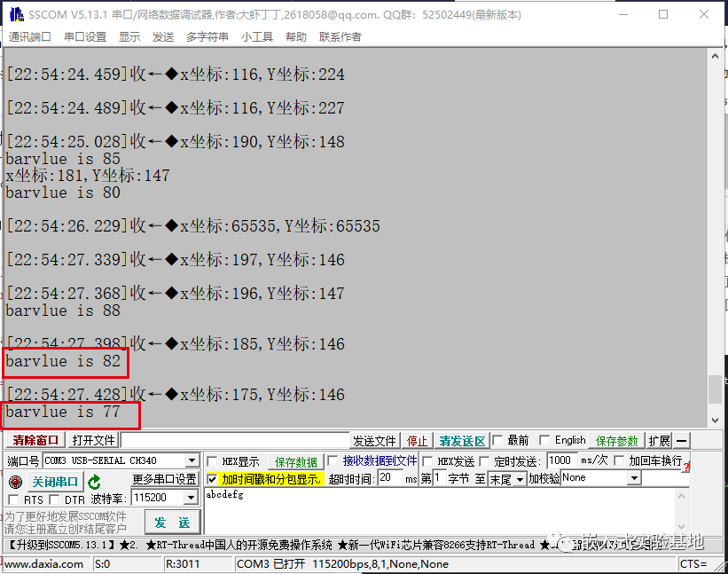The height and width of the screenshot is (574, 728).
Task: Click the 停止 button
Action: [417, 441]
